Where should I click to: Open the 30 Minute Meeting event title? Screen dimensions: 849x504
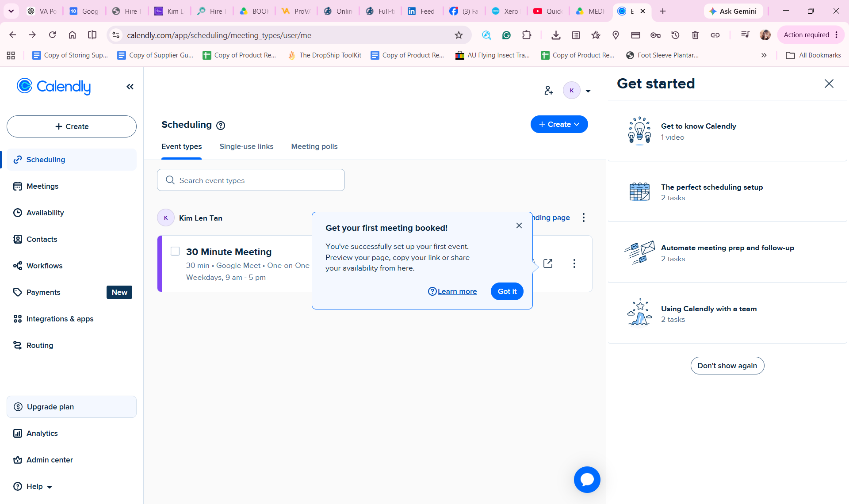(229, 252)
